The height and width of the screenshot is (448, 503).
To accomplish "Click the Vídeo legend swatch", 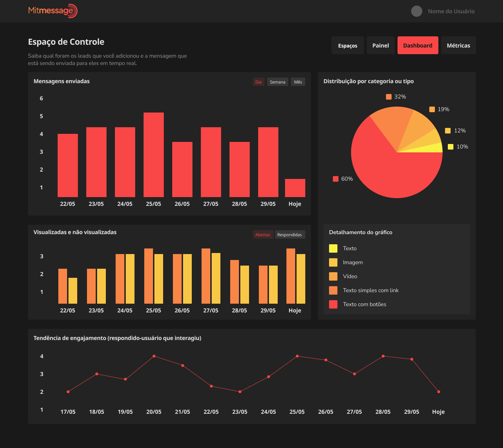I will pos(333,276).
